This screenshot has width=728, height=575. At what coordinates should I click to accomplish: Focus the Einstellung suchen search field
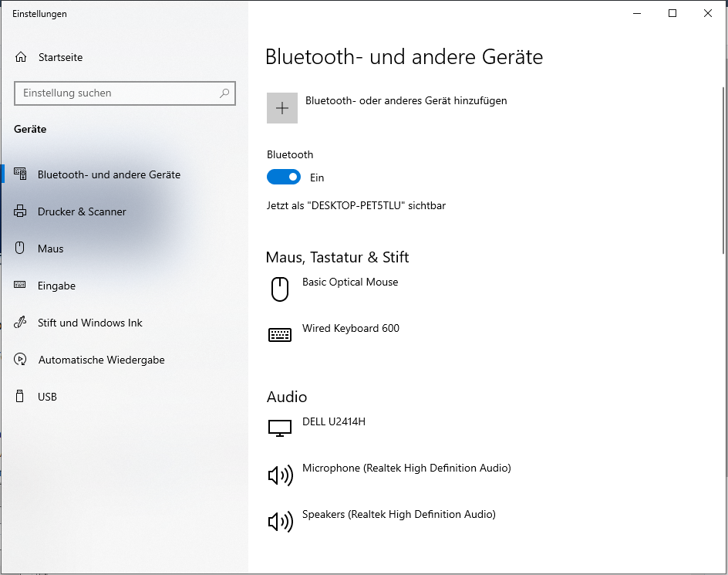(124, 93)
